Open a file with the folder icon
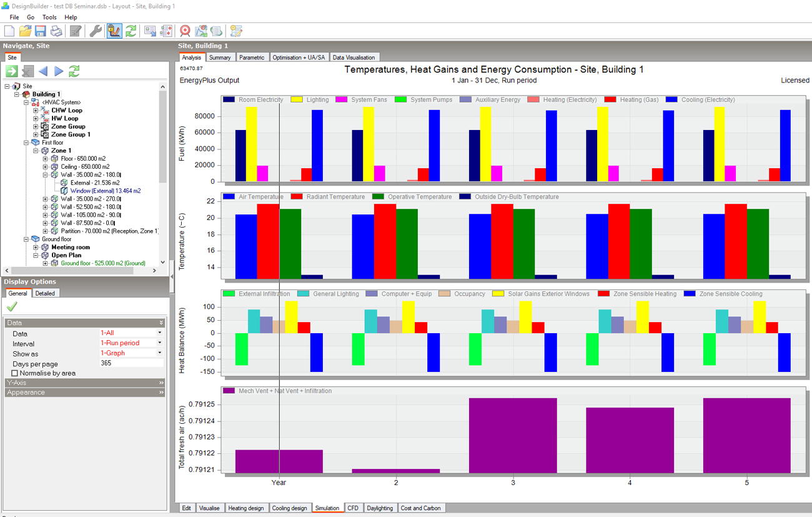The height and width of the screenshot is (517, 812). click(25, 31)
